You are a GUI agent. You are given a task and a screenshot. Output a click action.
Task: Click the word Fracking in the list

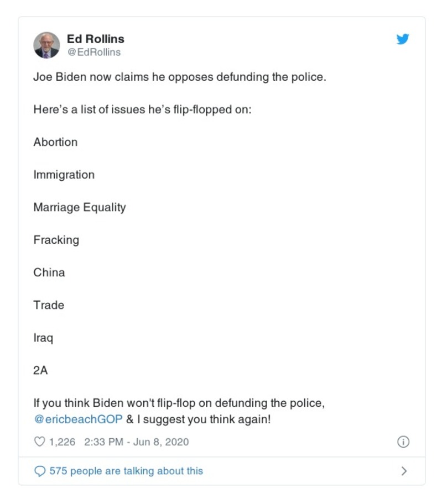coord(56,240)
